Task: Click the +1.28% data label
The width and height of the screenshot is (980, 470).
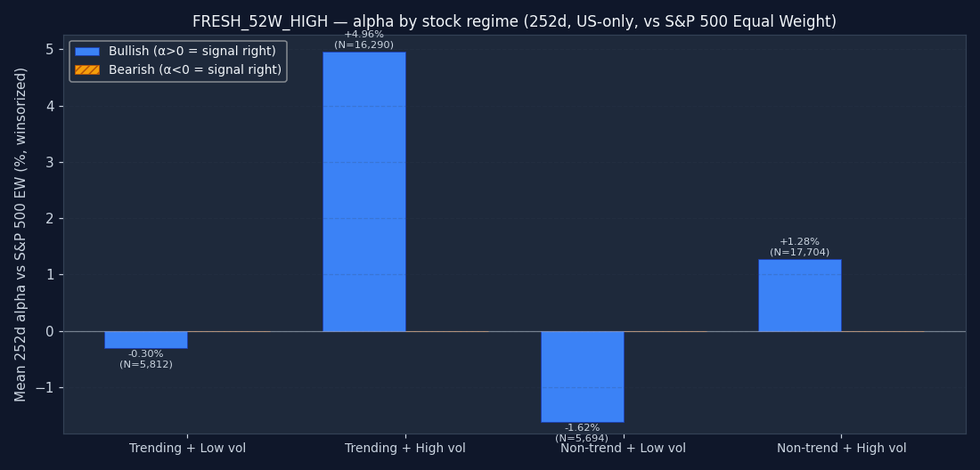Action: point(799,242)
